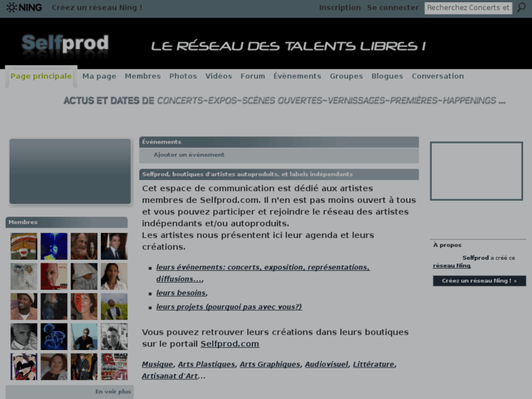Open the Forum tab

tap(252, 76)
